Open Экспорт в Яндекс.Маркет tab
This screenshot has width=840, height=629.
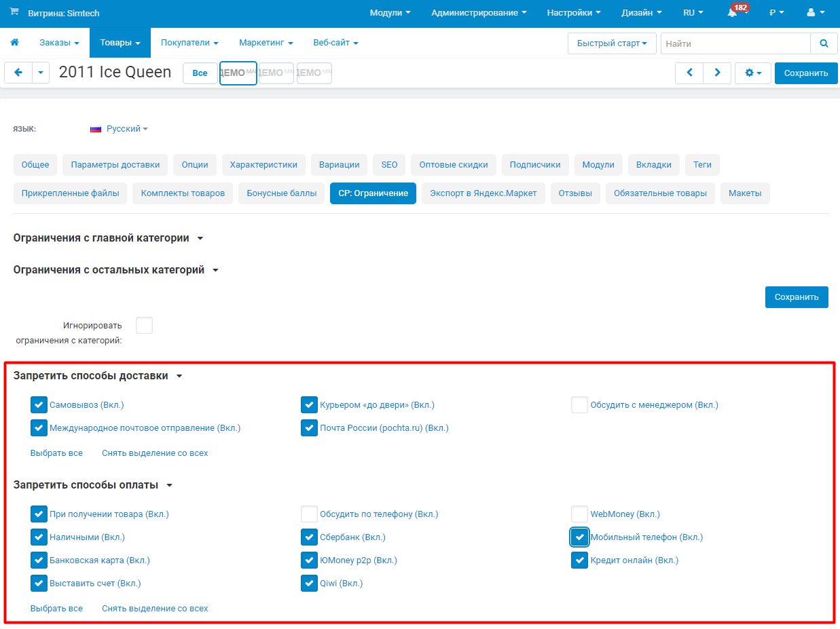coord(483,193)
